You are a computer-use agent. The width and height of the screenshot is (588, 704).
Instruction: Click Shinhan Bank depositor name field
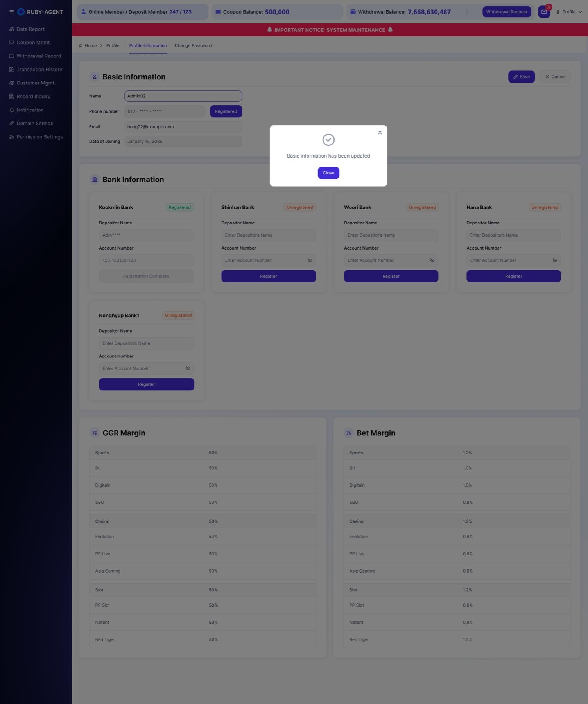click(x=269, y=235)
